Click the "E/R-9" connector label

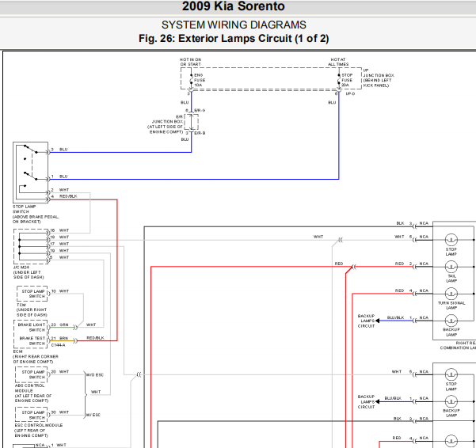[x=200, y=110]
